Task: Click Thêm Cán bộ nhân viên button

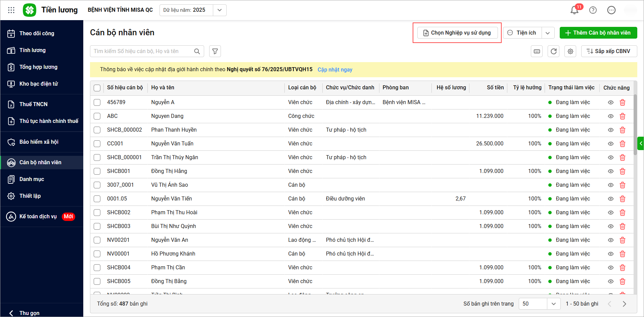Action: [598, 33]
